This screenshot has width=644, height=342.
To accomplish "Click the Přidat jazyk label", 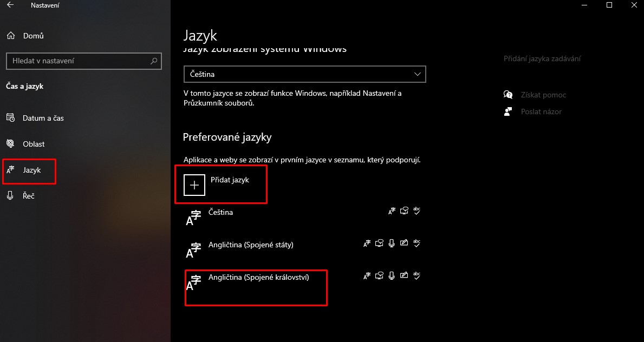I will (230, 180).
